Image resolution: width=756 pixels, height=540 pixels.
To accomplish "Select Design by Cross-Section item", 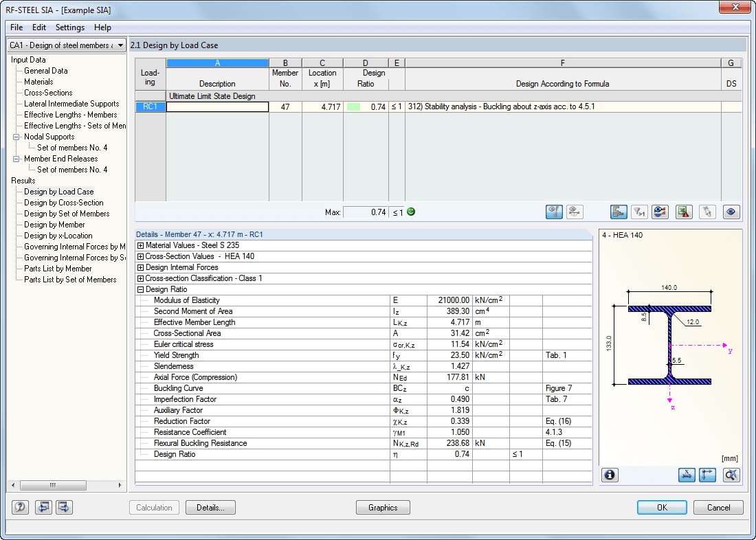I will [64, 203].
